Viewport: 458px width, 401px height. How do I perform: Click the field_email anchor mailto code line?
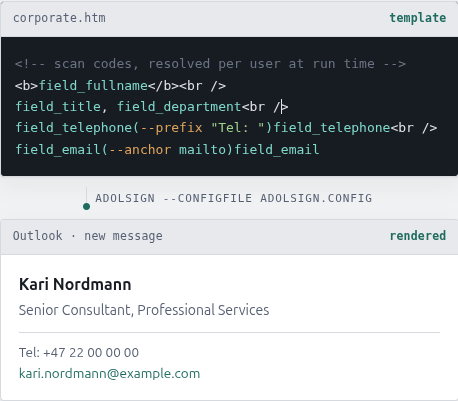[167, 149]
